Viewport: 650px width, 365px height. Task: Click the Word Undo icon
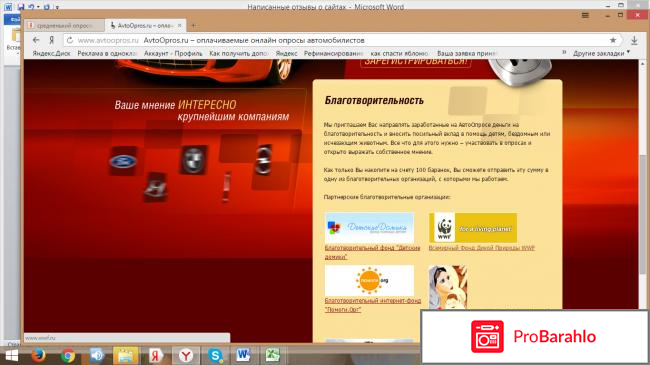pyautogui.click(x=32, y=6)
